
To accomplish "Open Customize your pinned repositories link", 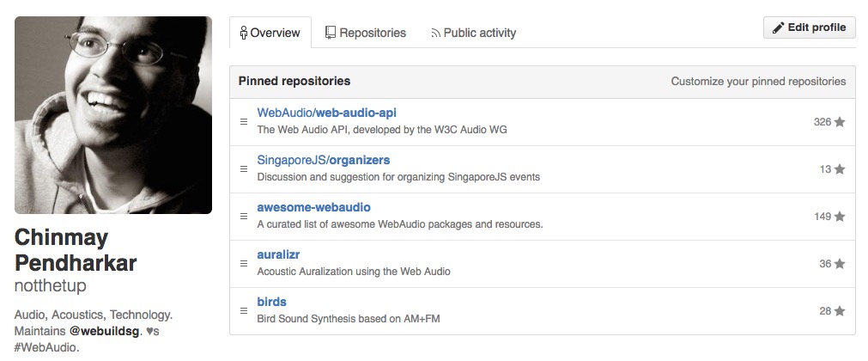I will coord(758,82).
